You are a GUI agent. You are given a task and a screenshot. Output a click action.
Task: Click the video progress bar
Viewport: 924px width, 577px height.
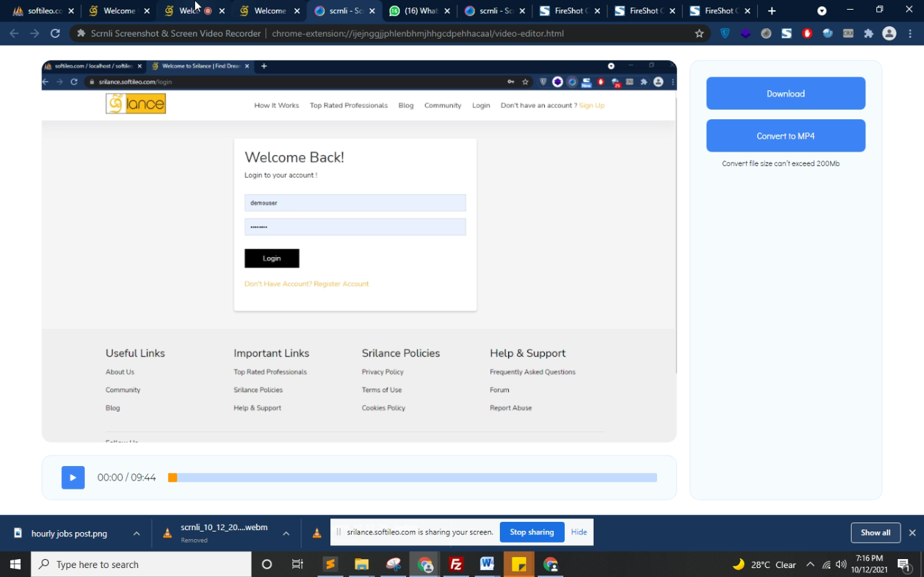pos(414,478)
